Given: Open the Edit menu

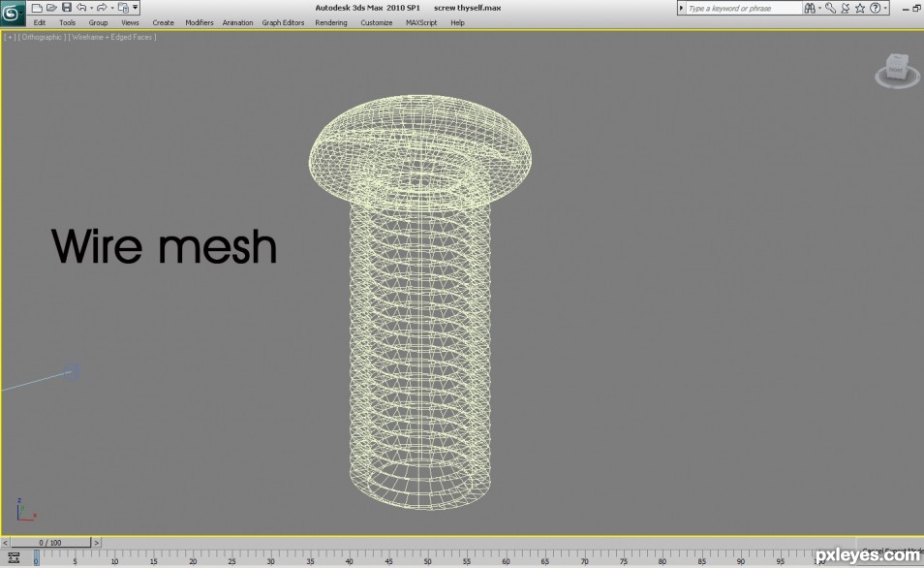Looking at the screenshot, I should pos(40,22).
